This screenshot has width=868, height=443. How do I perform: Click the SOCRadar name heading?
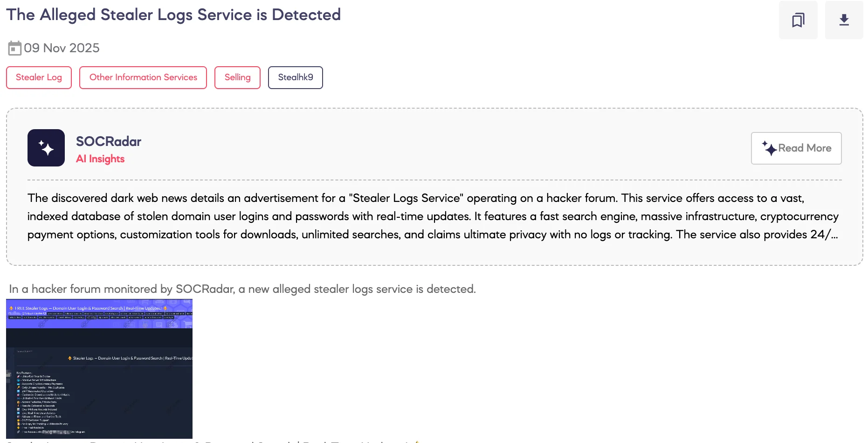[109, 141]
